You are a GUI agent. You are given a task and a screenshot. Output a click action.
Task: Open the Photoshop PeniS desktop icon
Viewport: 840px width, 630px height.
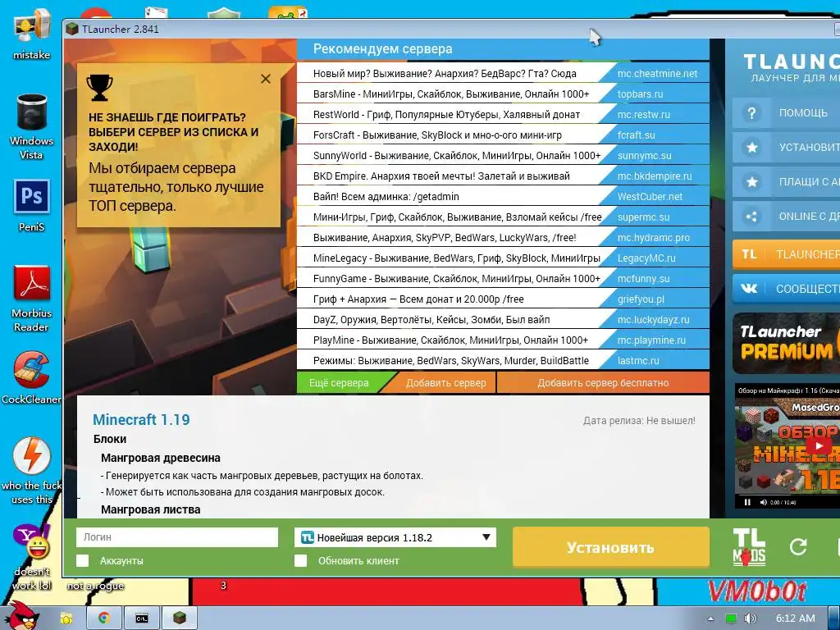click(32, 206)
